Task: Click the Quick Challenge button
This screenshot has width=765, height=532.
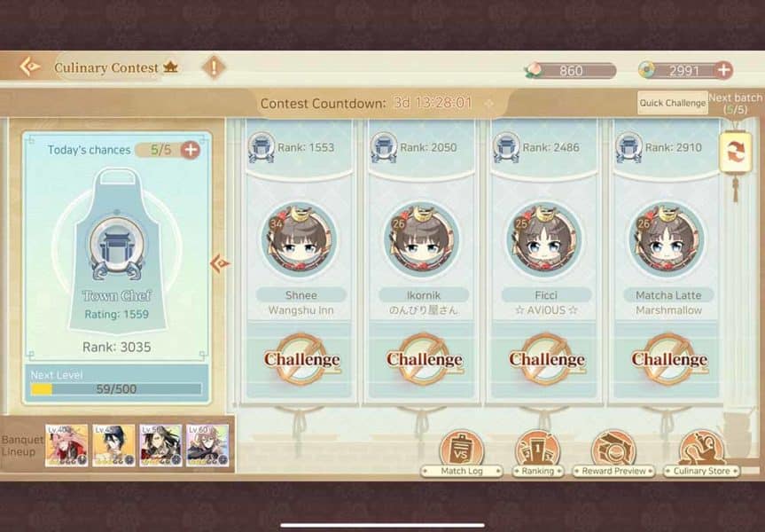Action: click(x=672, y=103)
